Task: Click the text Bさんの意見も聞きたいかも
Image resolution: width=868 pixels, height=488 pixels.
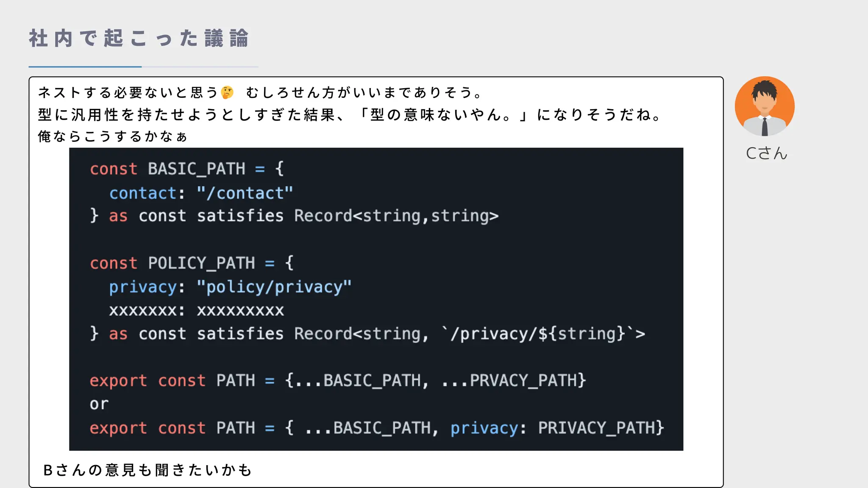Action: [x=147, y=470]
